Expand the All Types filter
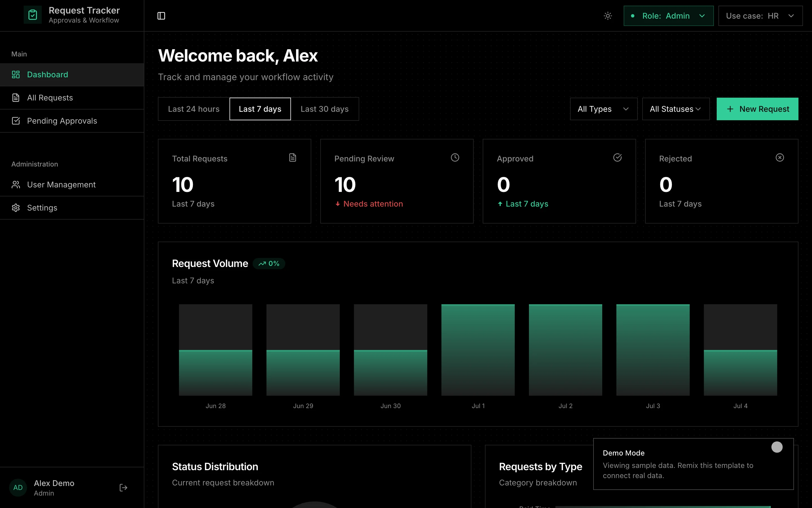Screen dimensions: 812x508 pyautogui.click(x=604, y=109)
